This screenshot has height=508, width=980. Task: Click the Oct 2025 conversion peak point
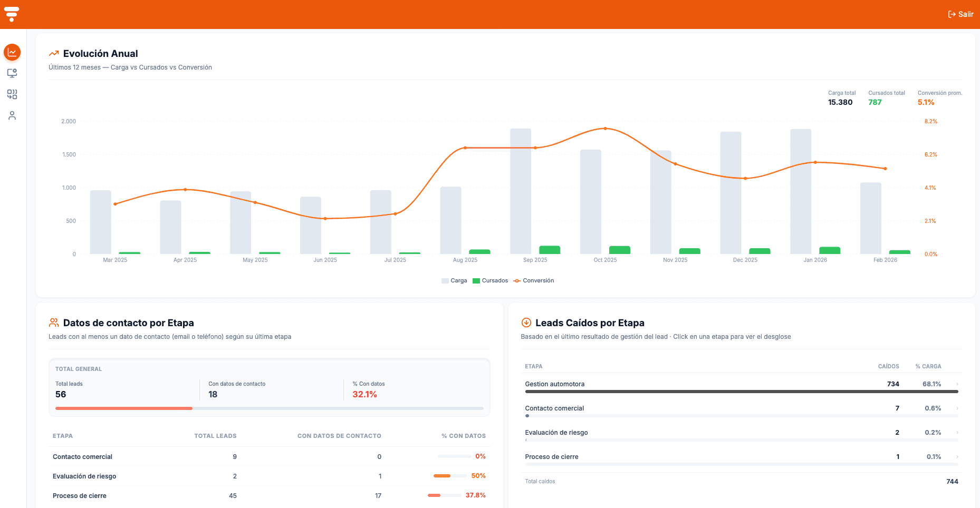(x=605, y=129)
